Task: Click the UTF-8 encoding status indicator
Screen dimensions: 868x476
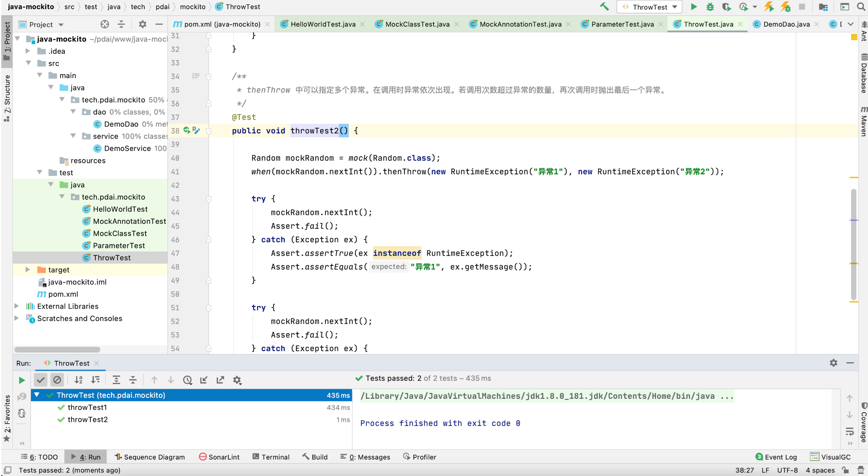Action: tap(787, 470)
